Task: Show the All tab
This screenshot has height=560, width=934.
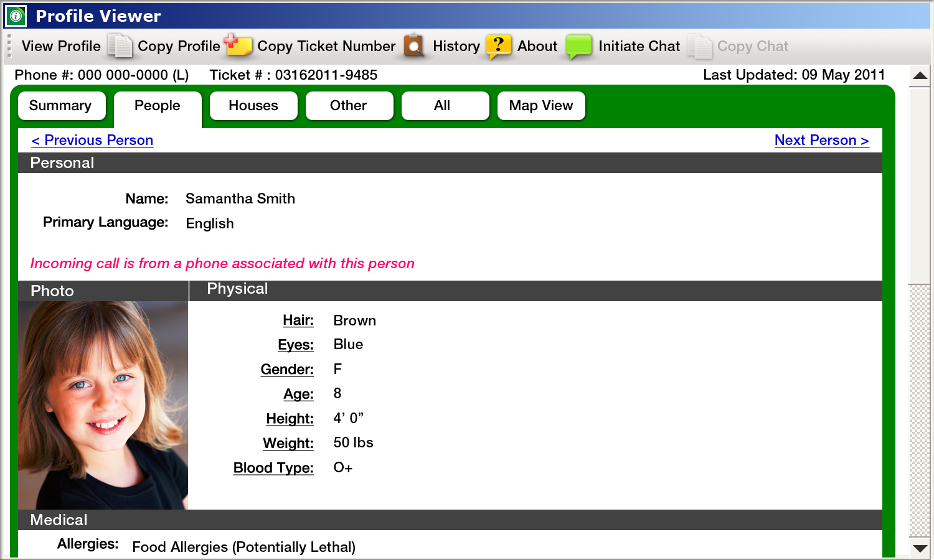Action: [445, 106]
